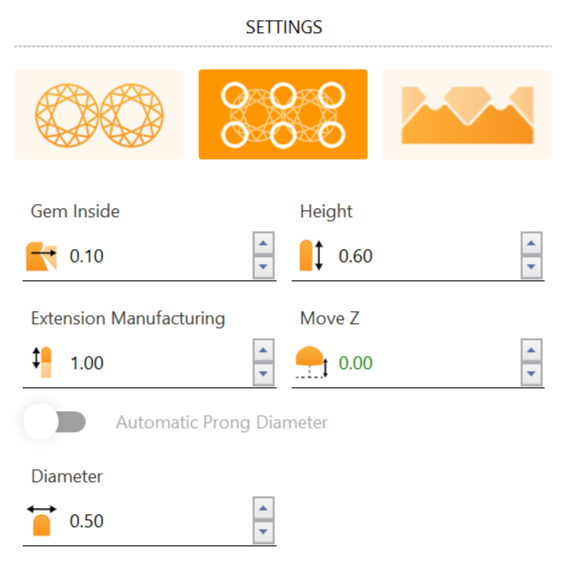Click the Automatic Prong Diameter label

pos(222,422)
